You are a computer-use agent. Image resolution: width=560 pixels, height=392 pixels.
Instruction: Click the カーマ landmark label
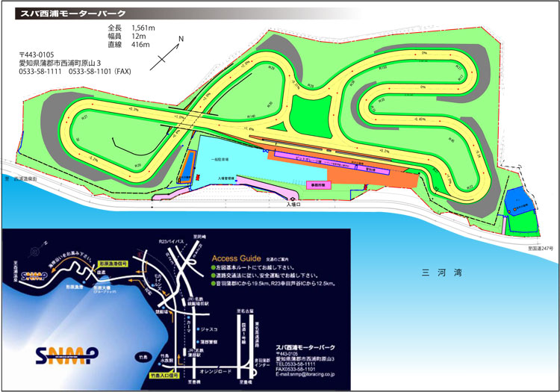(x=189, y=327)
